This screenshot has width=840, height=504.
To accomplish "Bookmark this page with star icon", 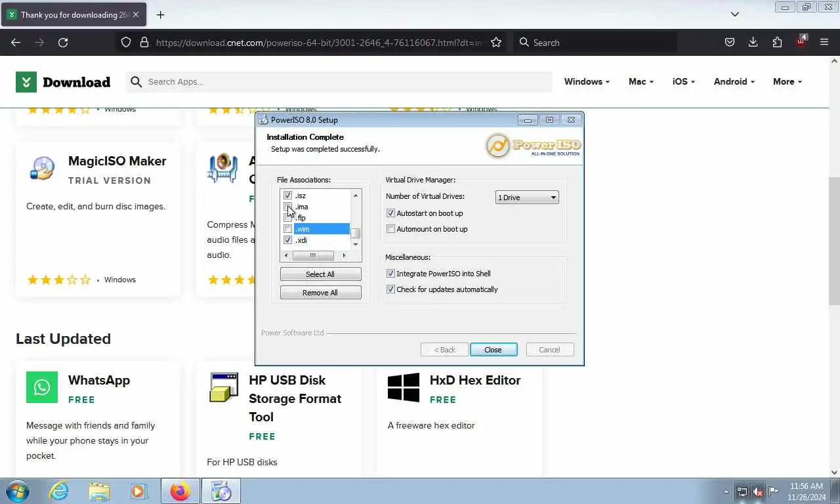I will click(x=496, y=42).
